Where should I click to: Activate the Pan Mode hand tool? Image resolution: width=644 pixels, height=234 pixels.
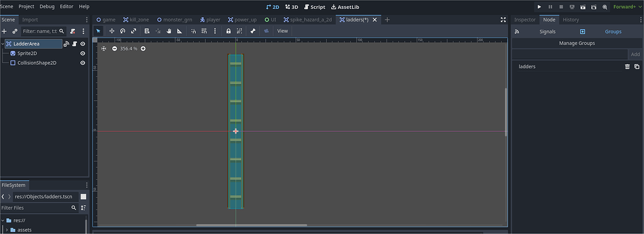click(x=169, y=31)
